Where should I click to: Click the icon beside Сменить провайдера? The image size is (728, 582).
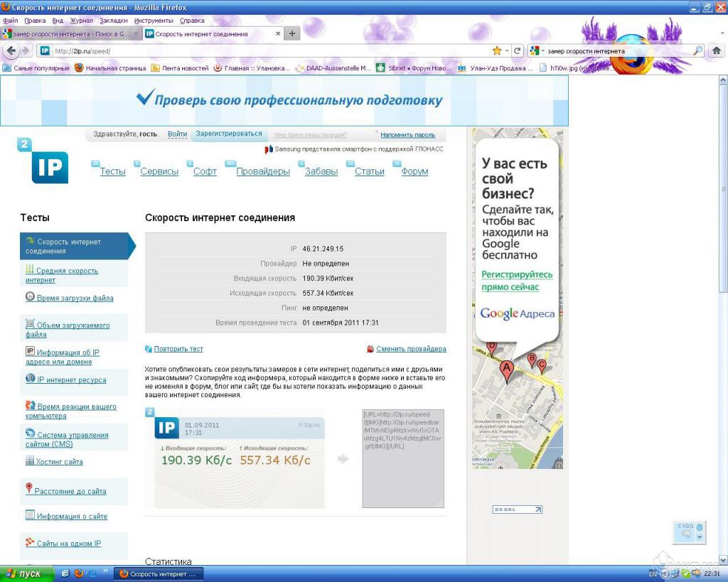371,349
